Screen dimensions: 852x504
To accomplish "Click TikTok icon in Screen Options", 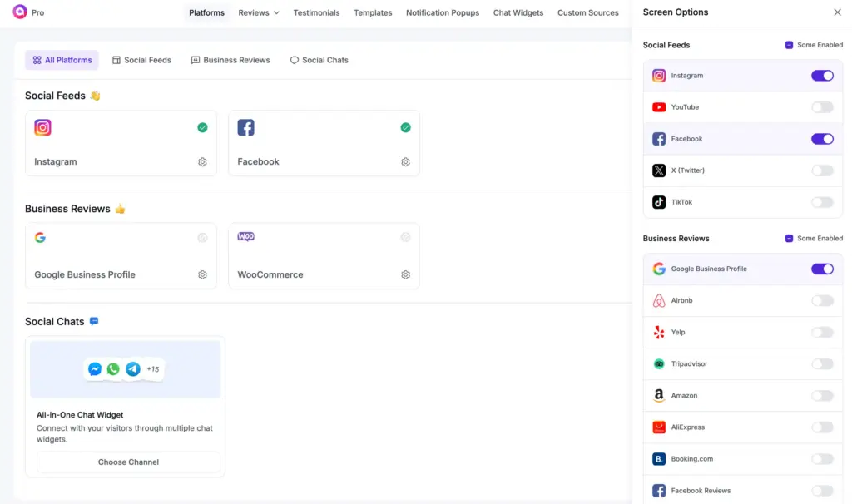I will pos(659,202).
